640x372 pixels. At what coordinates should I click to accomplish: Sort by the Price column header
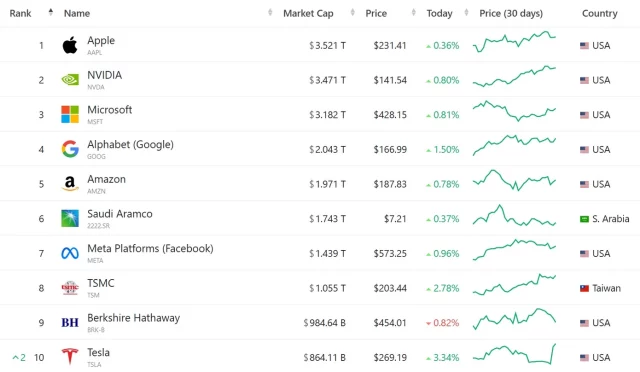[376, 13]
